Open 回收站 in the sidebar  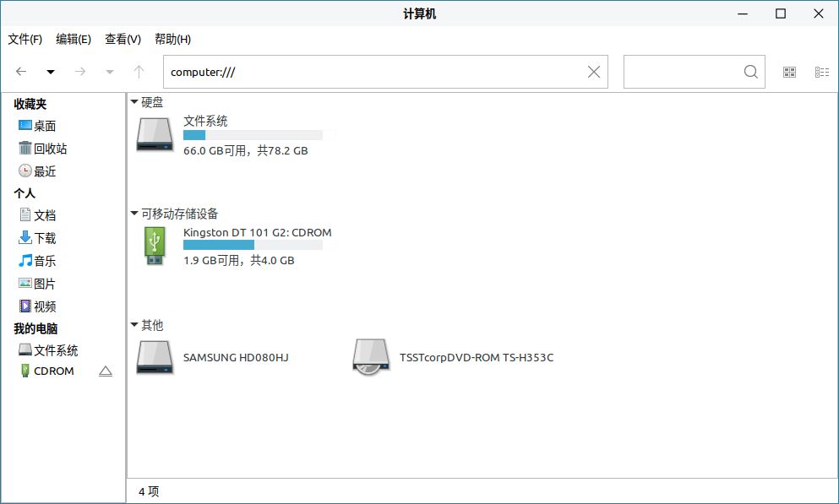43,148
